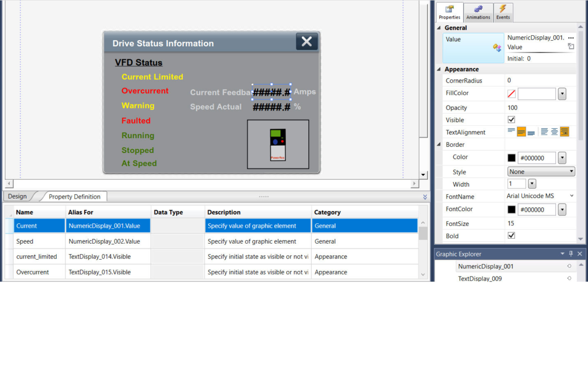Click the tag binding icon in Value field

click(497, 47)
